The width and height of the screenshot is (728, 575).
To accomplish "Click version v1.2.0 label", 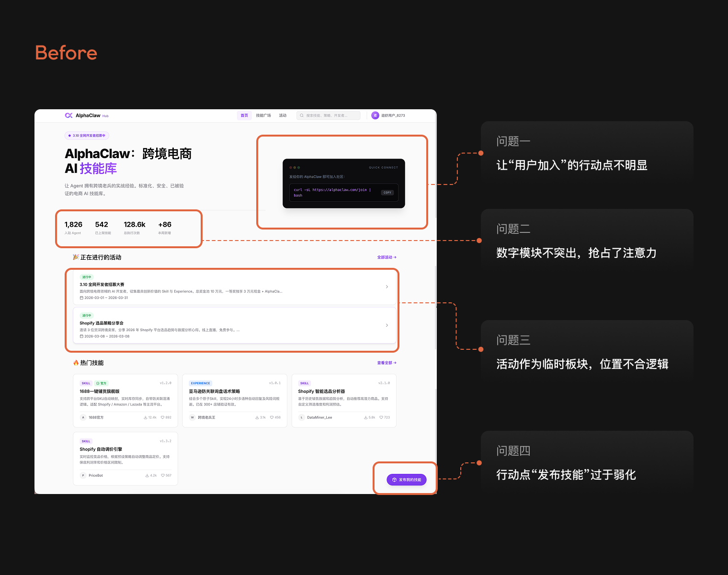I will [x=166, y=383].
